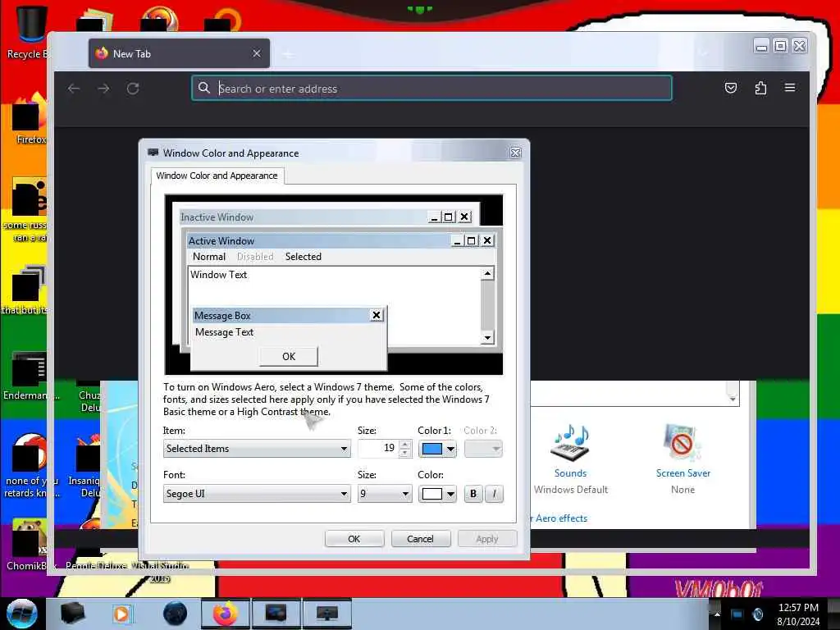
Task: Click Selected menu item in preview
Action: (304, 257)
